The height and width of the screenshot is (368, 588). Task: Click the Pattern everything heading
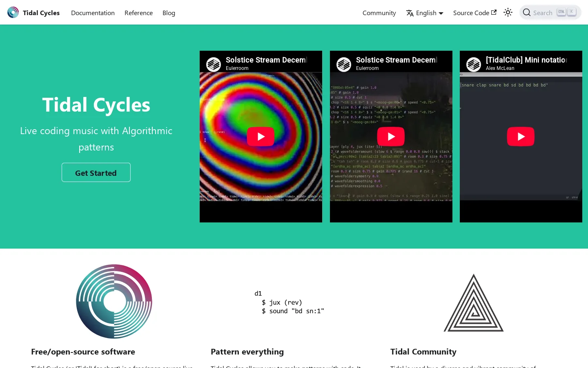pos(247,352)
